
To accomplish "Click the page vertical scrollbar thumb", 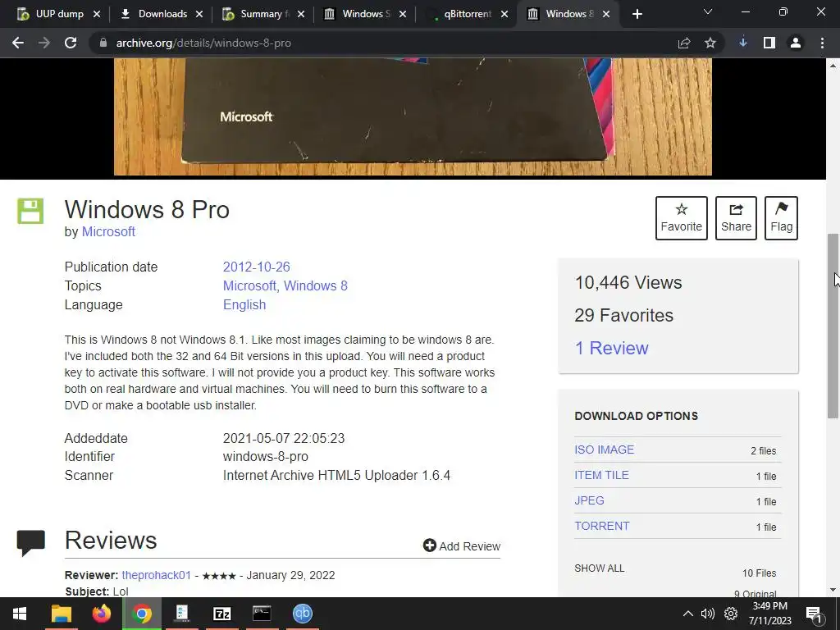I will [x=833, y=326].
